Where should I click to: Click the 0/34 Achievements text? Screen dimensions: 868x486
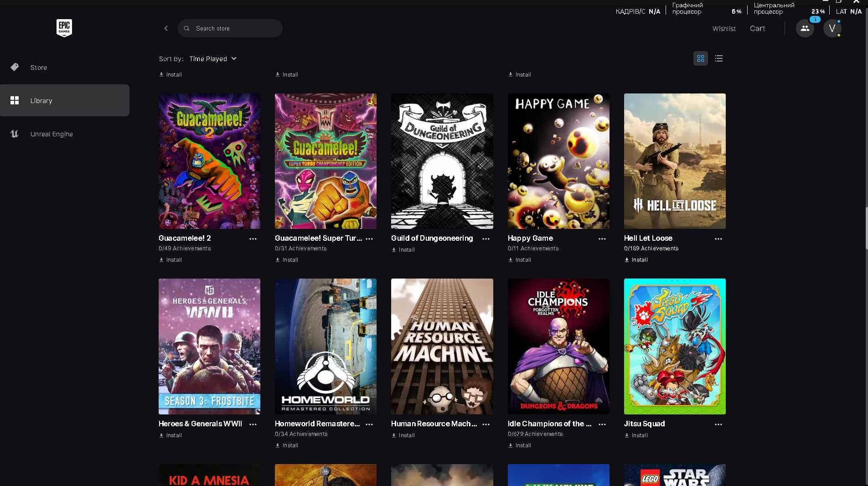pyautogui.click(x=301, y=434)
